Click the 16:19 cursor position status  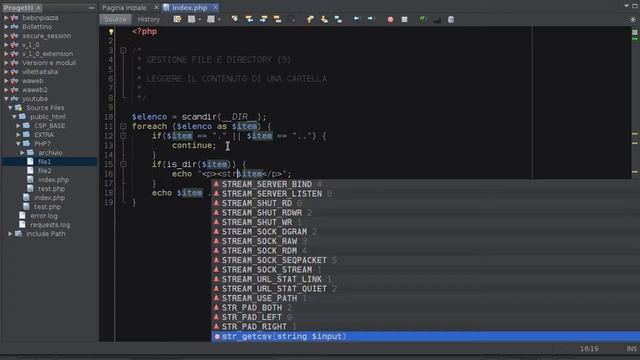pyautogui.click(x=589, y=349)
